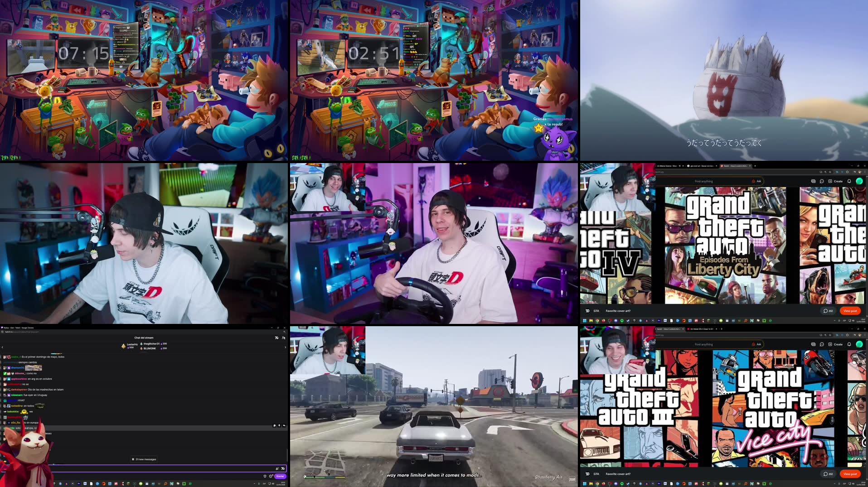The width and height of the screenshot is (868, 487).
Task: Select LesterHz in the chat leaderboard
Action: point(129,346)
